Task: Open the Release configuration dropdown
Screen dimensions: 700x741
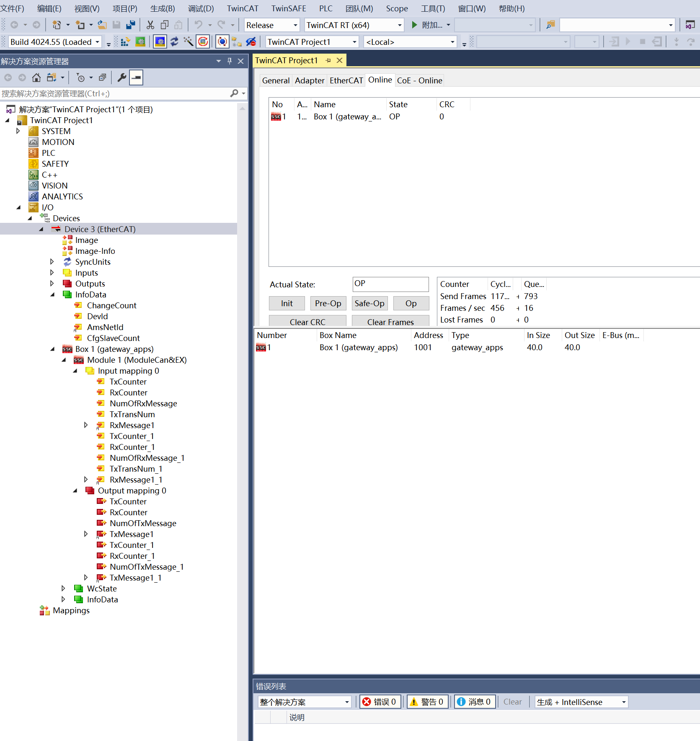Action: click(272, 25)
